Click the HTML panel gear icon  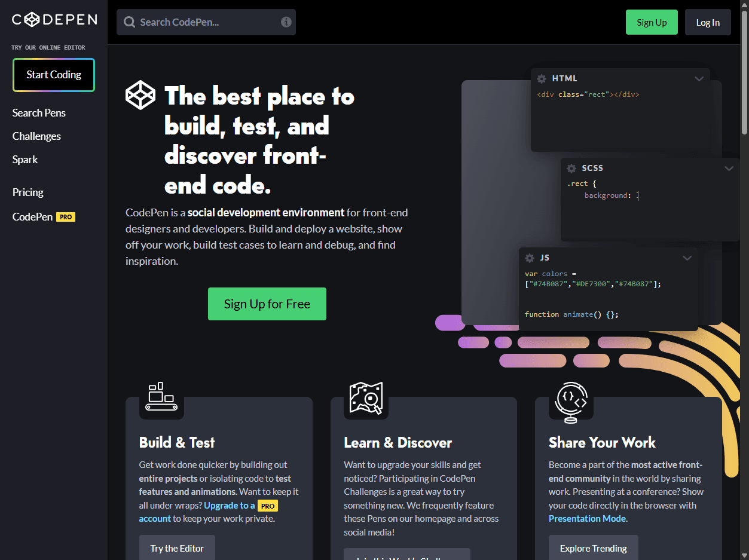point(542,79)
